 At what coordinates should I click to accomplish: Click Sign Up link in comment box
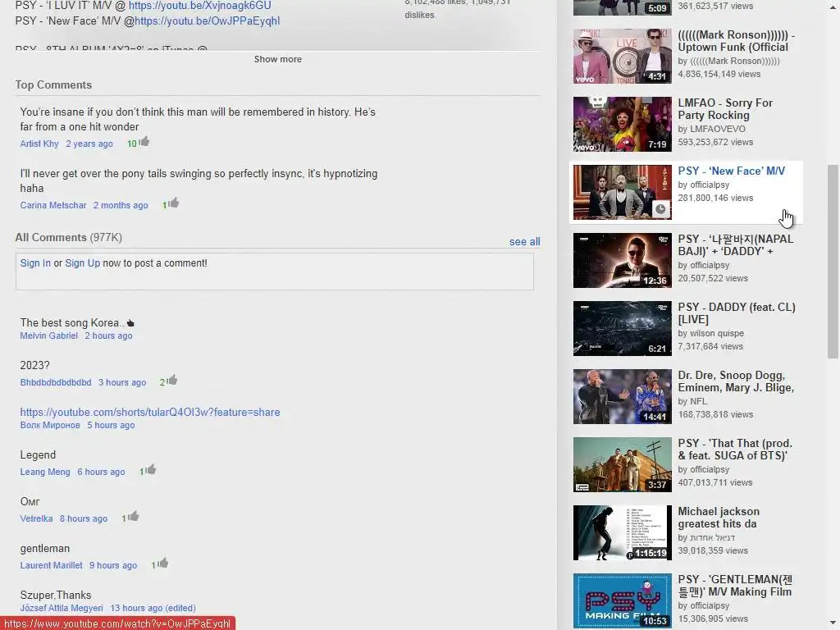[x=83, y=263]
